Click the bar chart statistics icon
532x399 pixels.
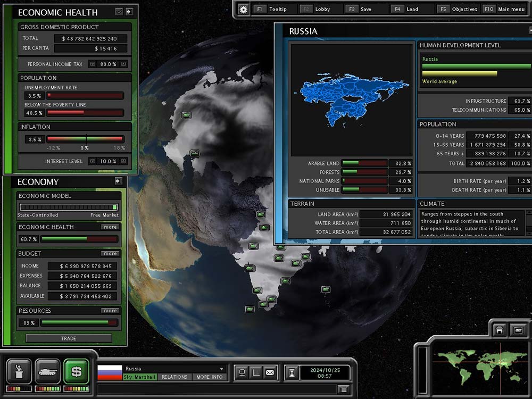(256, 372)
